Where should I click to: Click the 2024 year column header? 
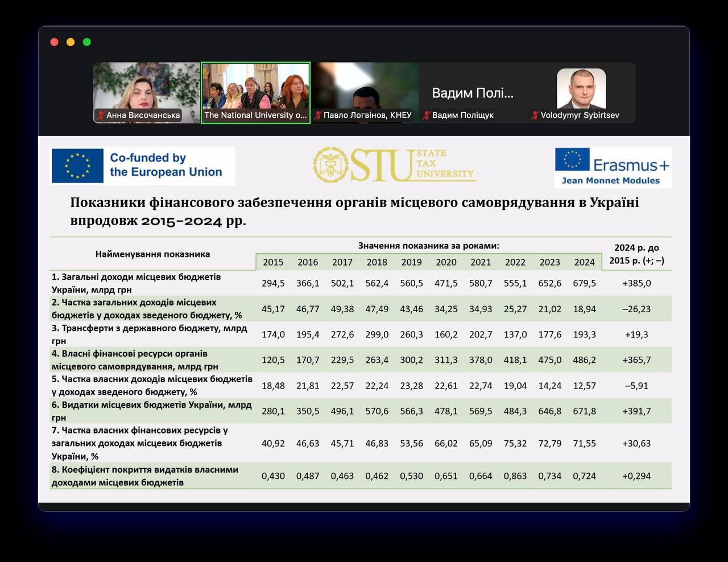(584, 262)
